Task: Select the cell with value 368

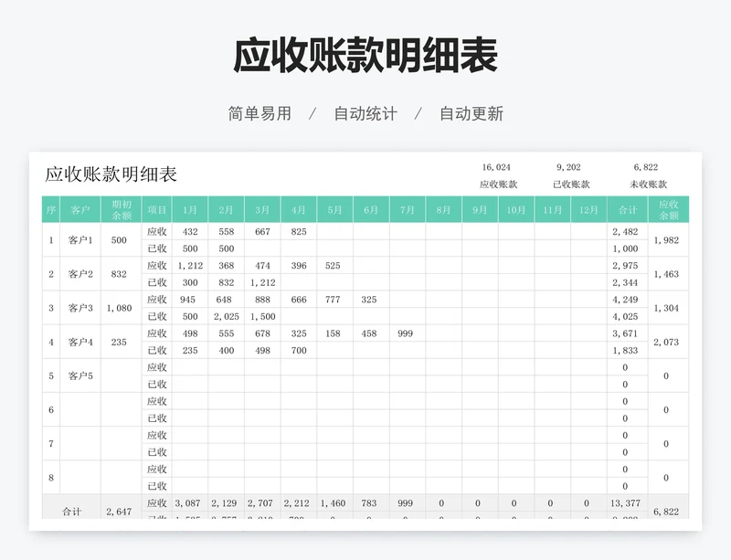Action: (226, 266)
